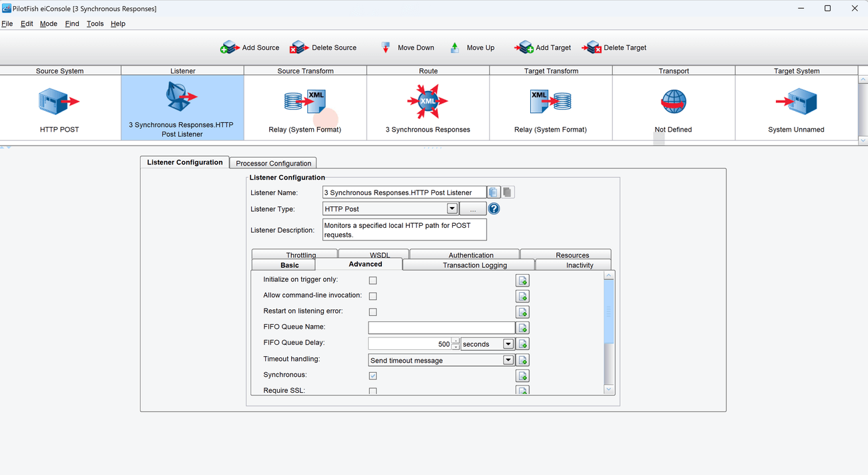Switch to the Processor Configuration tab
868x475 pixels.
tap(273, 163)
